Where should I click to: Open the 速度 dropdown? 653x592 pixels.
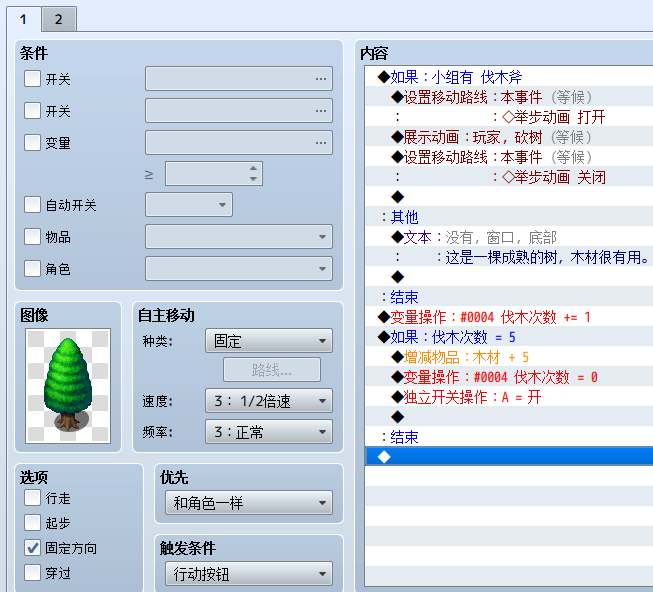269,400
